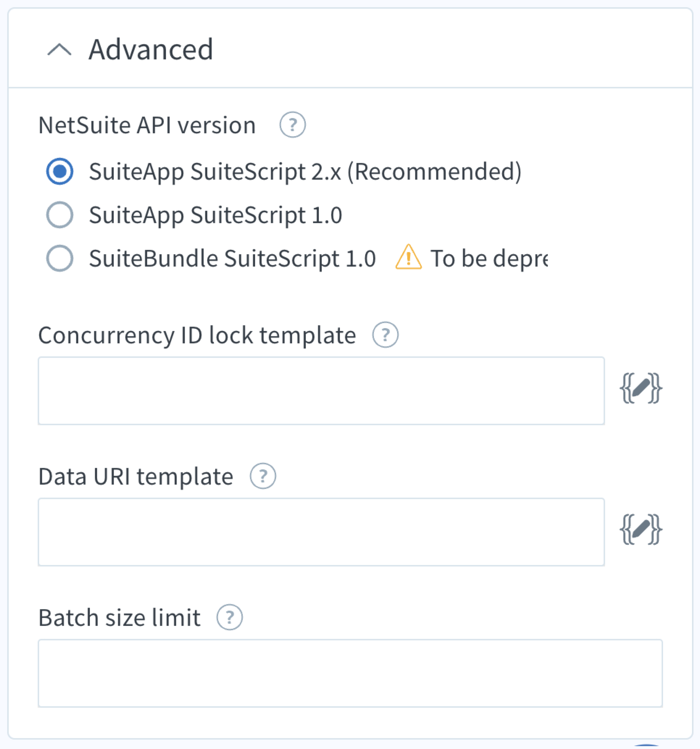Screen dimensions: 700x749
Task: Open handlebars editor for Data URI template
Action: [641, 529]
